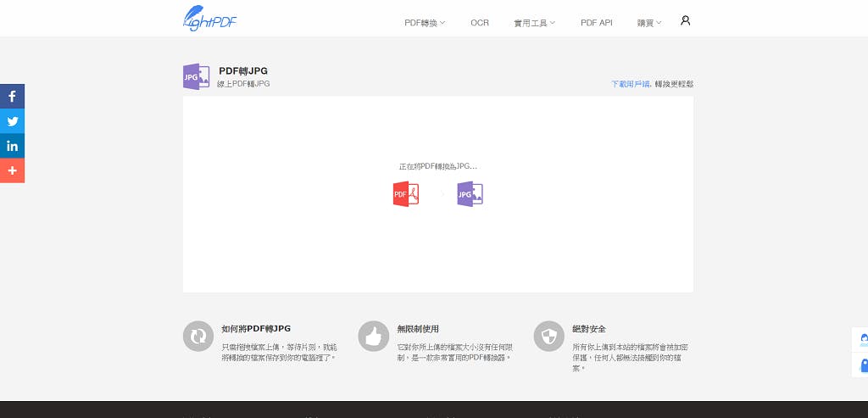Click the LightPDF logo
Screen dimensions: 868x418
[209, 19]
